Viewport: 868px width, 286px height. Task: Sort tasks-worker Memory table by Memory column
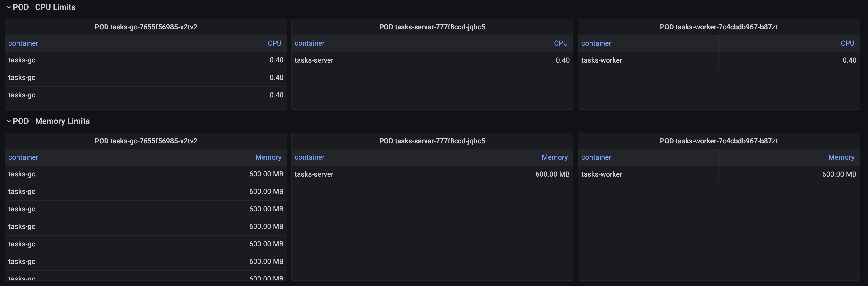[841, 157]
